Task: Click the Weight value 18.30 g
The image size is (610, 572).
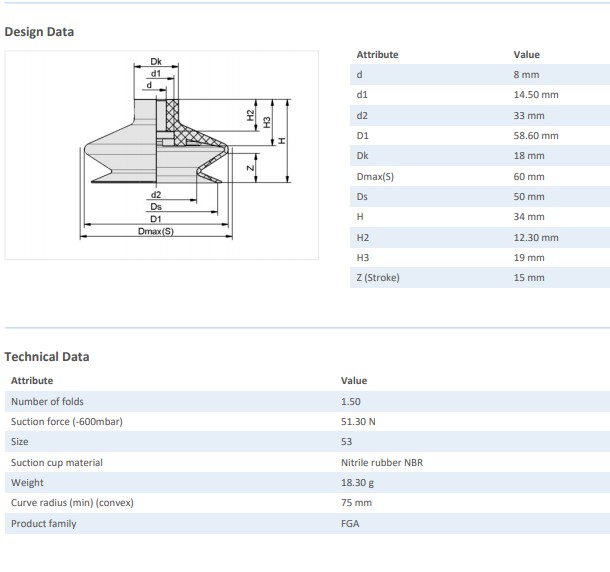Action: 358,482
